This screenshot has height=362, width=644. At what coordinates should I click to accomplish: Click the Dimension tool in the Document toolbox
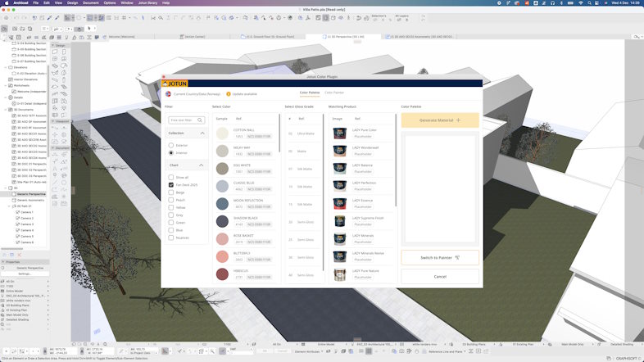(x=55, y=154)
